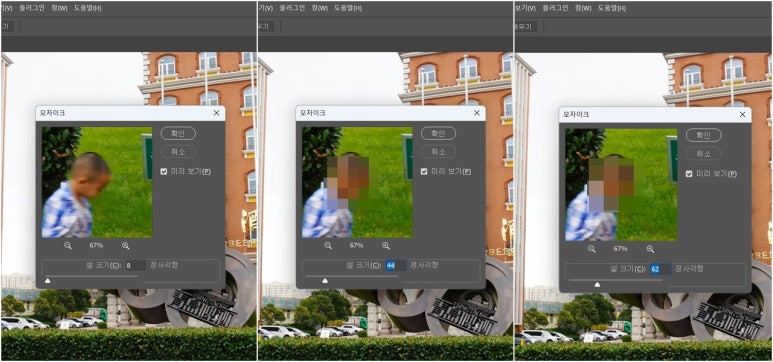Click the cell size slider handle set to 62
773x362 pixels.
[x=597, y=285]
